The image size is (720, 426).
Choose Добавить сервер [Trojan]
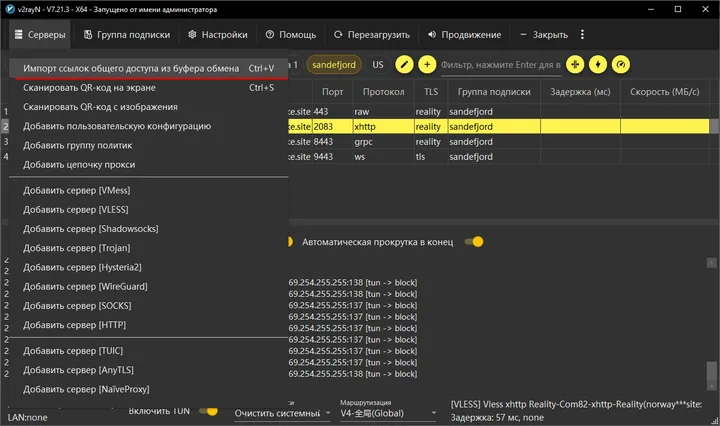(x=149, y=248)
